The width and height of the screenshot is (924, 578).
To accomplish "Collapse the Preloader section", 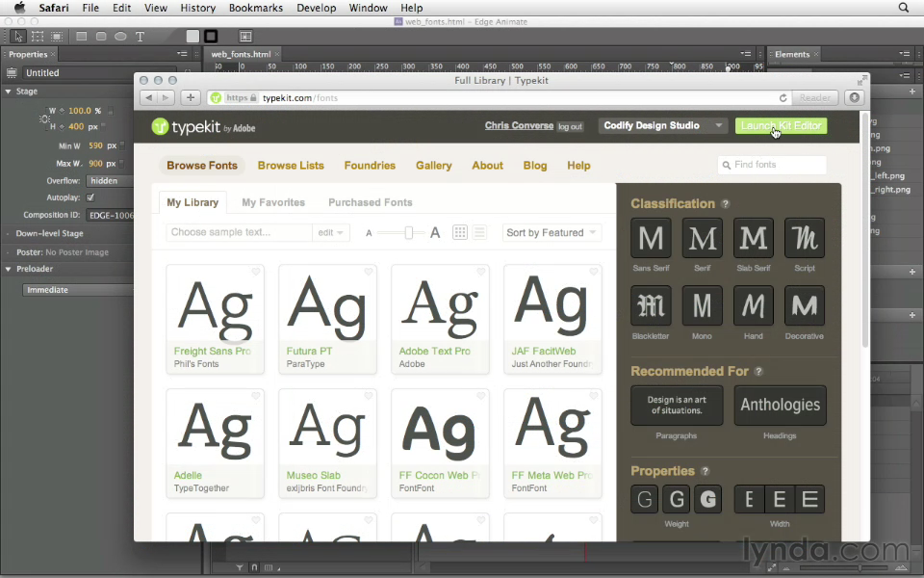I will click(x=9, y=269).
